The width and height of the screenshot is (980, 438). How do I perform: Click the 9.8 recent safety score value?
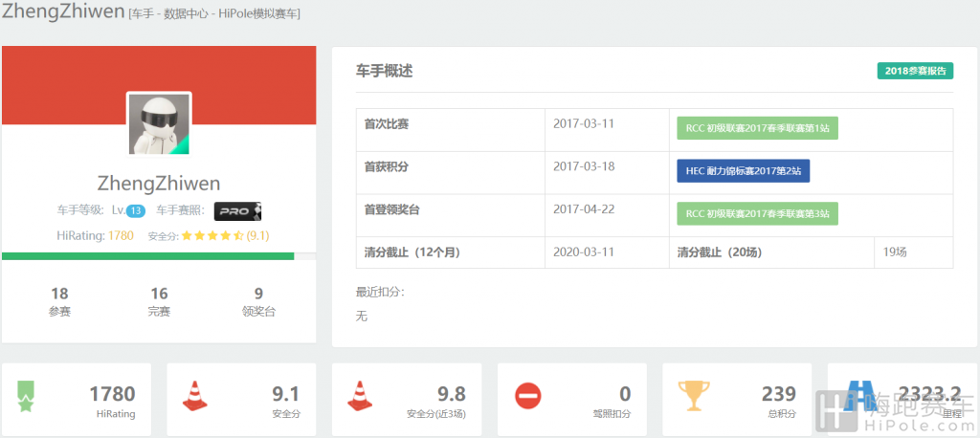point(452,394)
